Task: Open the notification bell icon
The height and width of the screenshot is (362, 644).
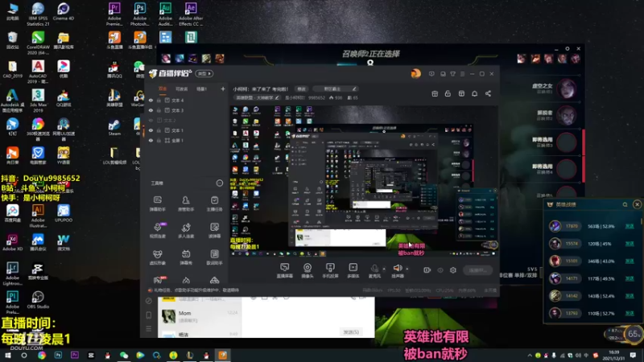Action: (x=474, y=93)
